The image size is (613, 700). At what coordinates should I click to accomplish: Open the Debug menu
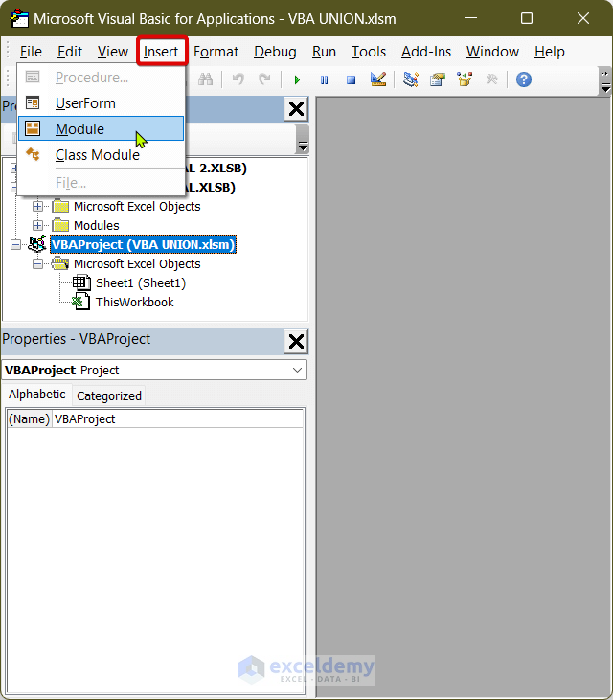(275, 52)
